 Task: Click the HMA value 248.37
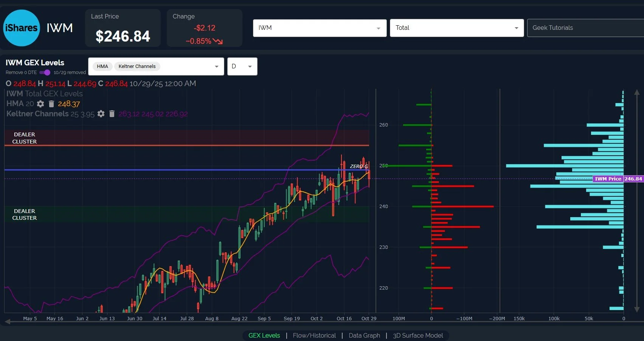tap(69, 104)
